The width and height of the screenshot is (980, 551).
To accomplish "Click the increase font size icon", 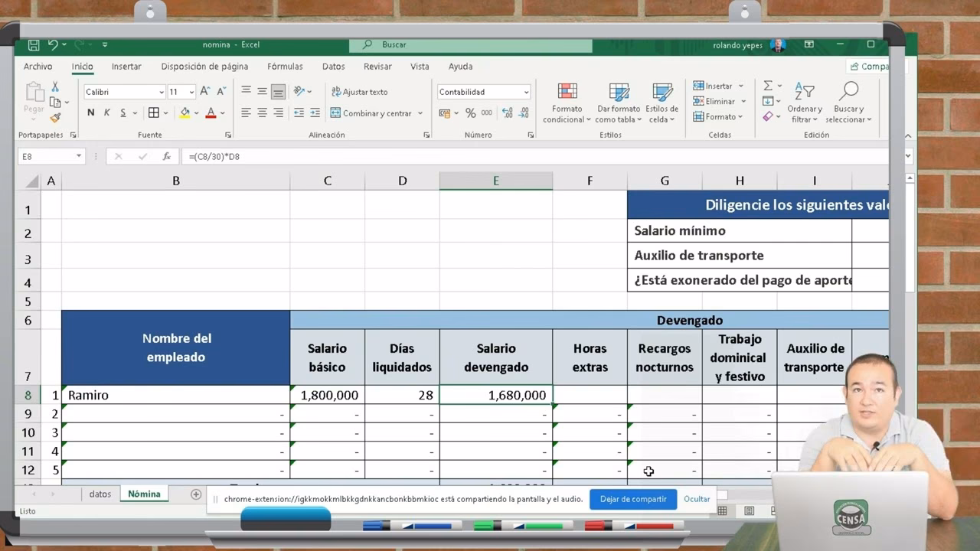I will [x=204, y=92].
